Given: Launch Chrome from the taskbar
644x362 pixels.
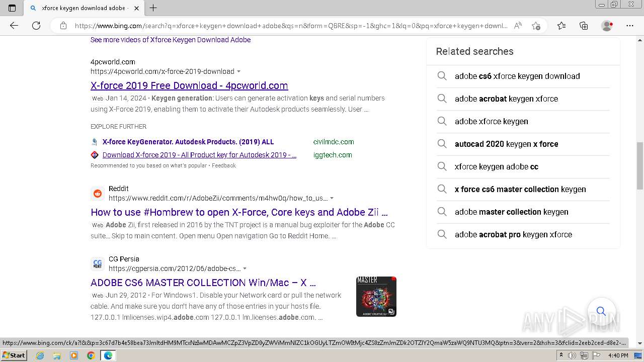Looking at the screenshot, I should 91,355.
